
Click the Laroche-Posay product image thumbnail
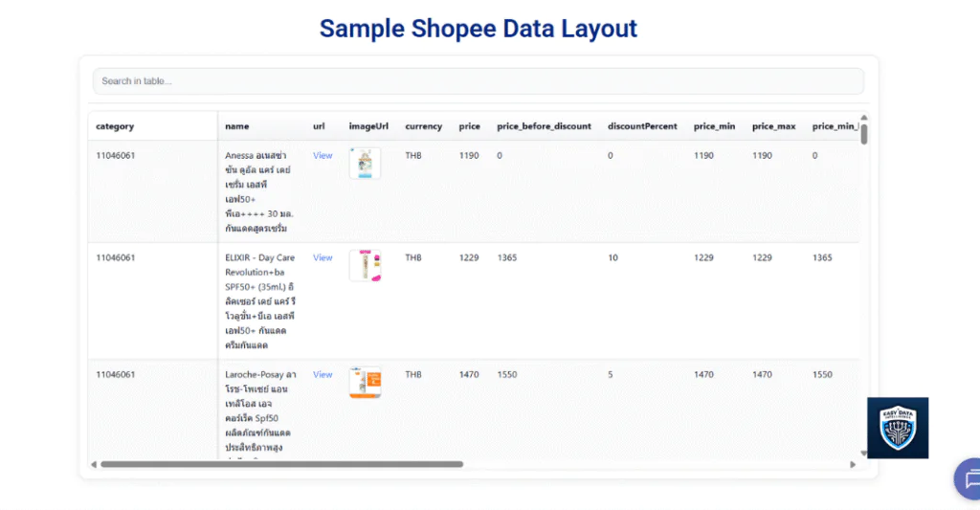coord(365,383)
